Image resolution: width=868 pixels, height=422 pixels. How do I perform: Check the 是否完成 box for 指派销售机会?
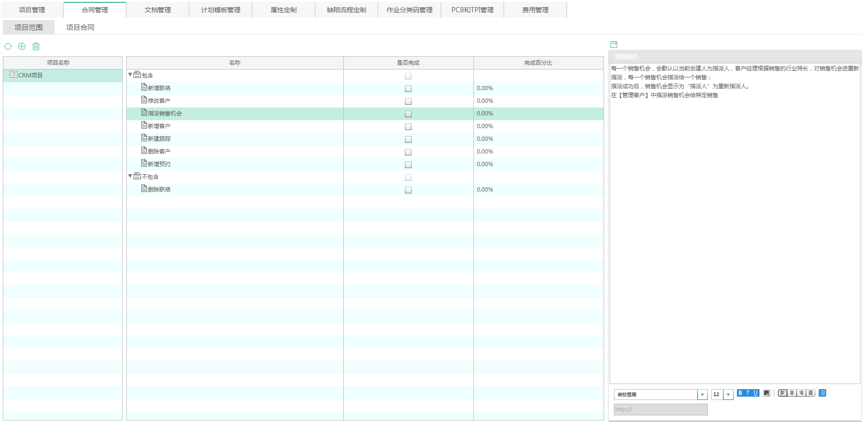point(408,114)
